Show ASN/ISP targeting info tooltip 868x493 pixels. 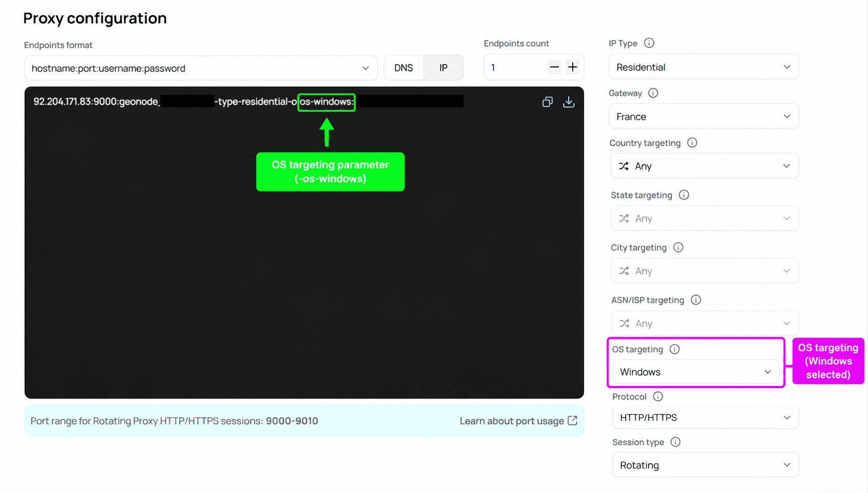click(696, 299)
